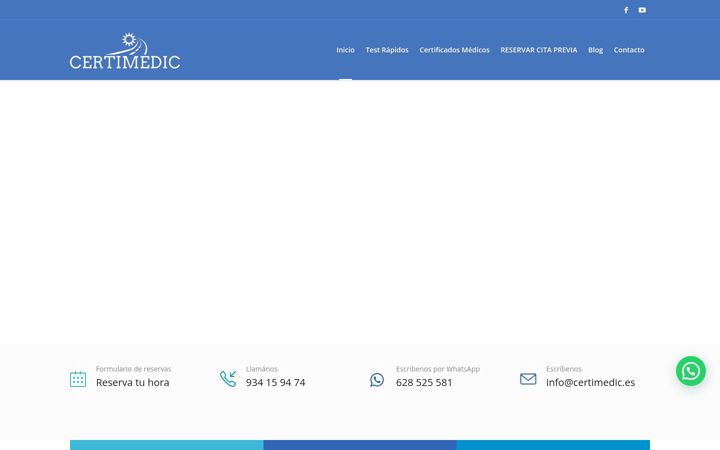This screenshot has width=720, height=450.
Task: Call the number 934 15 94 74
Action: pos(276,382)
